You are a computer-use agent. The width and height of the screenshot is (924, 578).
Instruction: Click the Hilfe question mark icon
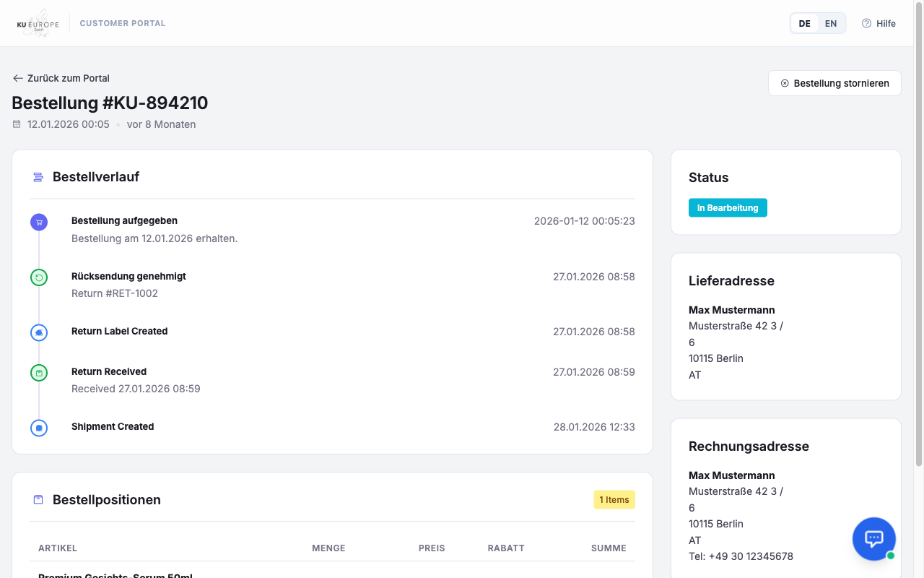point(866,23)
